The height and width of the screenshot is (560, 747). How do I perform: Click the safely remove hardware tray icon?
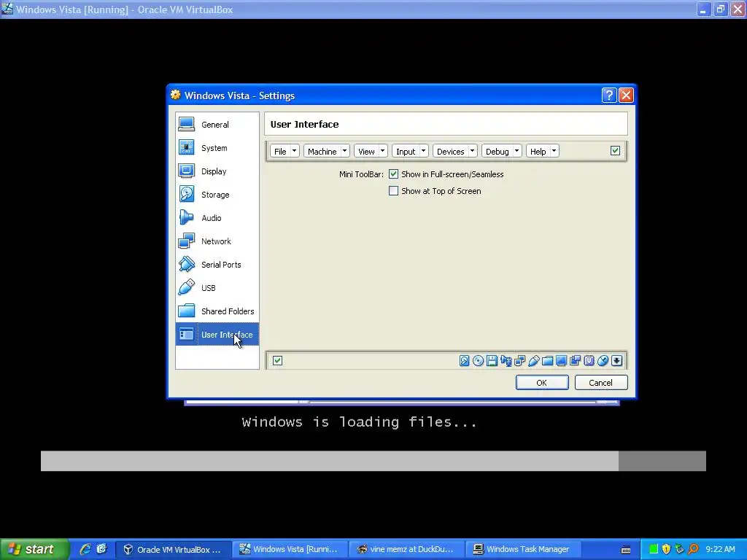point(679,549)
